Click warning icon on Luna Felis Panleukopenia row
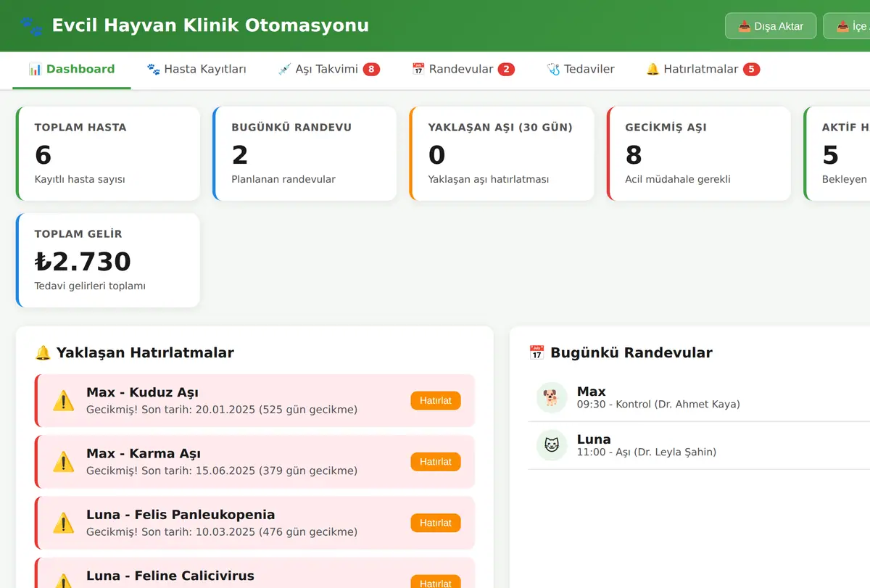The image size is (870, 588). [64, 522]
